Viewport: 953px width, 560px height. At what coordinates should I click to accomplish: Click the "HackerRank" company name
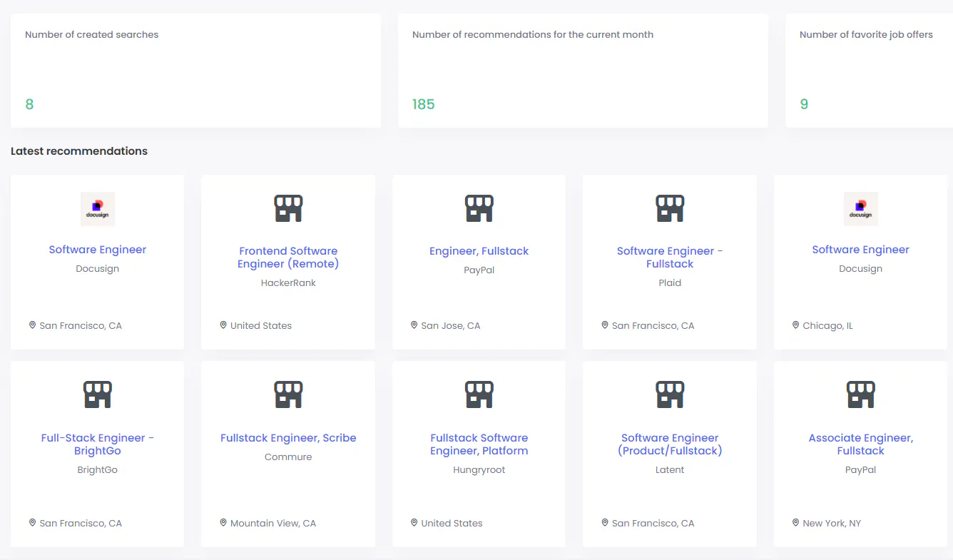[x=288, y=283]
